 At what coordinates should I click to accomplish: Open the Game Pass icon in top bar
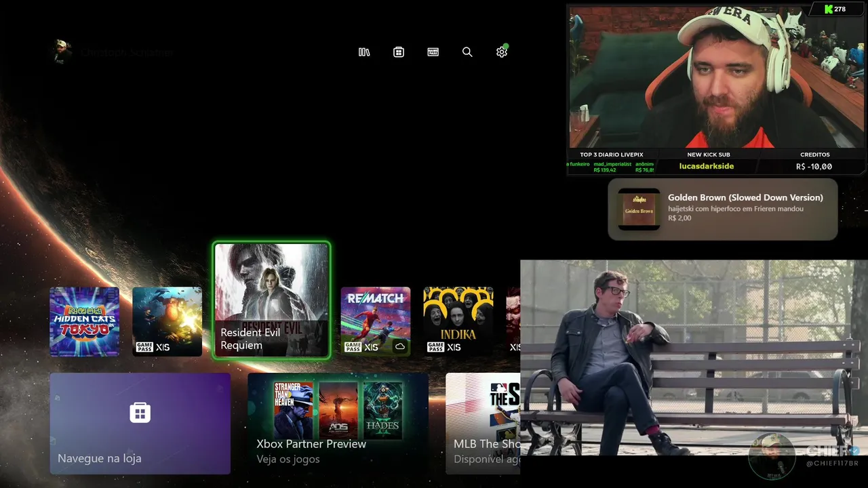[433, 52]
